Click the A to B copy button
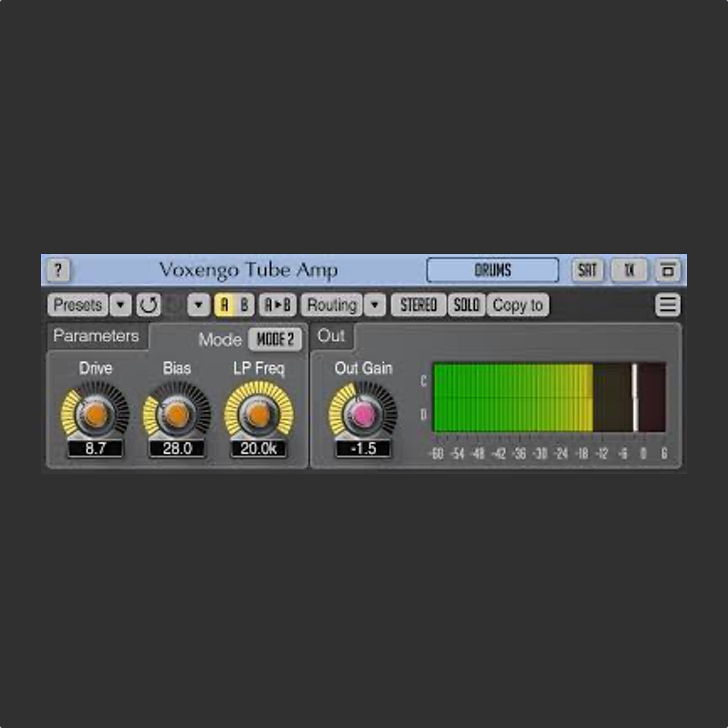The image size is (728, 728). (x=277, y=305)
